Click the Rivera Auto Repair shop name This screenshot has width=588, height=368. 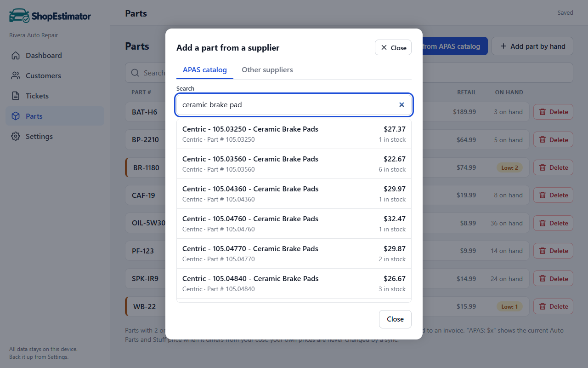(34, 35)
